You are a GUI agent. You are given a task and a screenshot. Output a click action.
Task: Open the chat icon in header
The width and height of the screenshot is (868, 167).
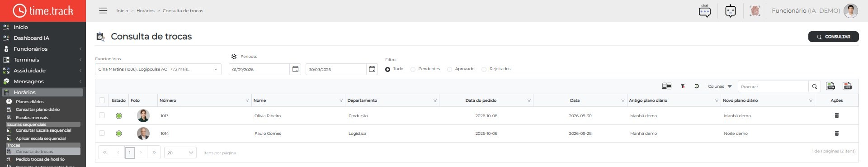coord(705,11)
